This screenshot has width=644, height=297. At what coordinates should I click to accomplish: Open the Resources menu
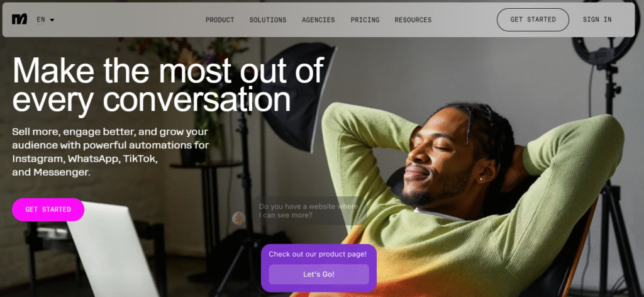pyautogui.click(x=413, y=20)
